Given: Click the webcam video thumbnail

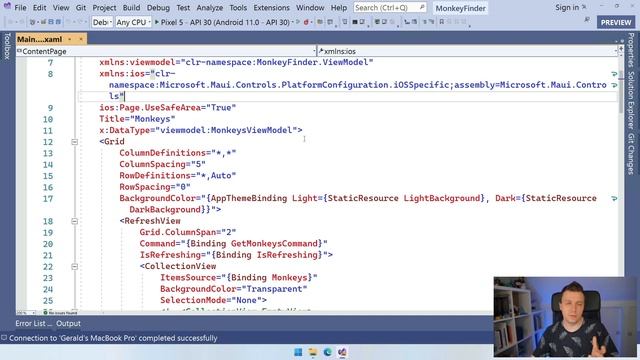Looking at the screenshot, I should [565, 317].
